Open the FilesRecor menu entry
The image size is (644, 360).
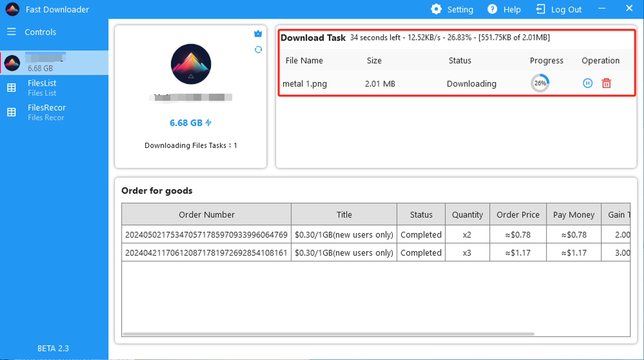54,112
